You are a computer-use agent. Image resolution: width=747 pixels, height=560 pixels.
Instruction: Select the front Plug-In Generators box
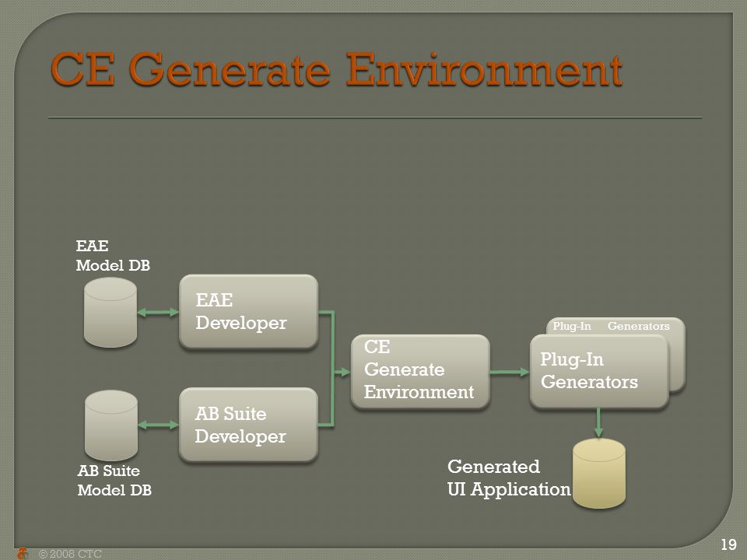[599, 372]
